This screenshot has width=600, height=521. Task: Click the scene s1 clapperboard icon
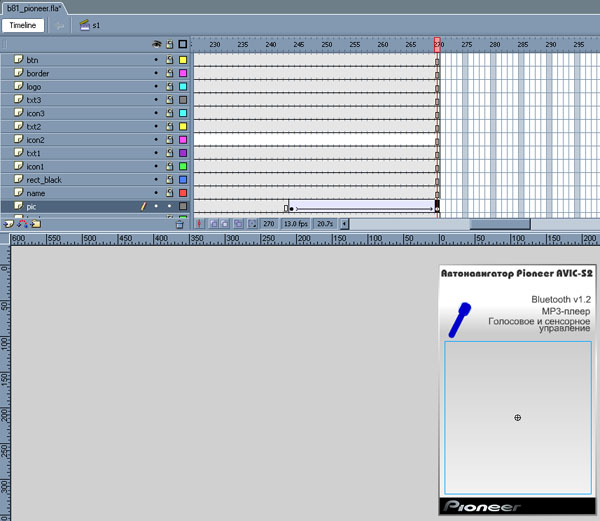click(x=84, y=25)
